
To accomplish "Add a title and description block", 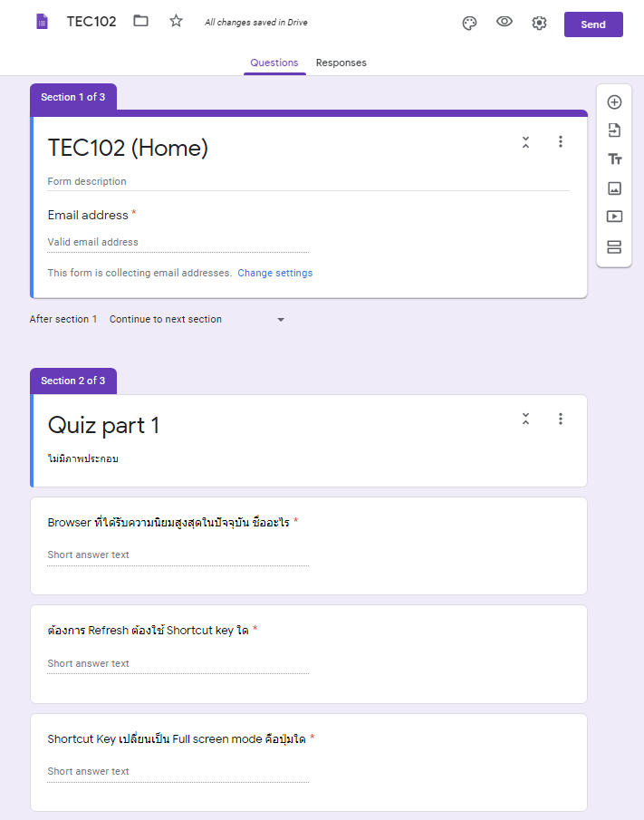I will click(x=614, y=159).
